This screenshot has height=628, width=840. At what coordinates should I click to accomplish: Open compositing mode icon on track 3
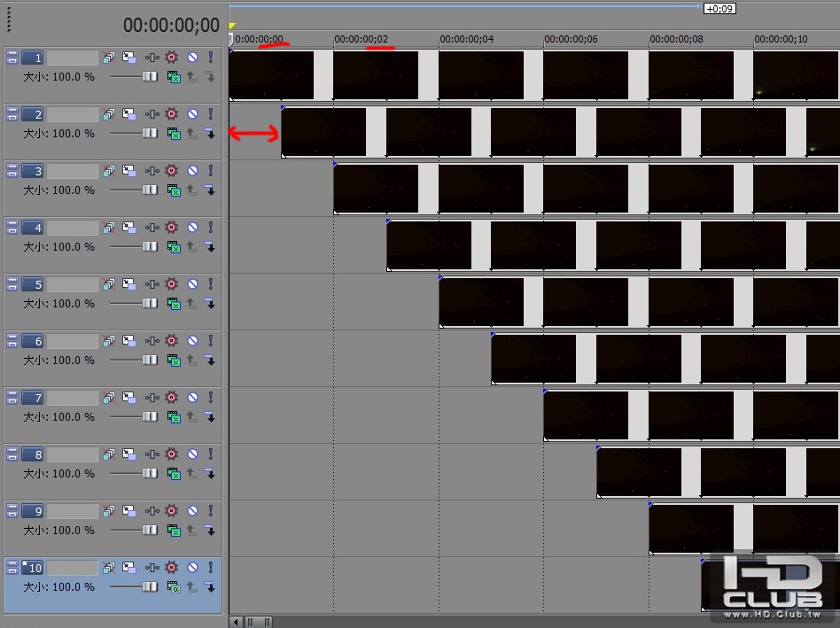[174, 190]
